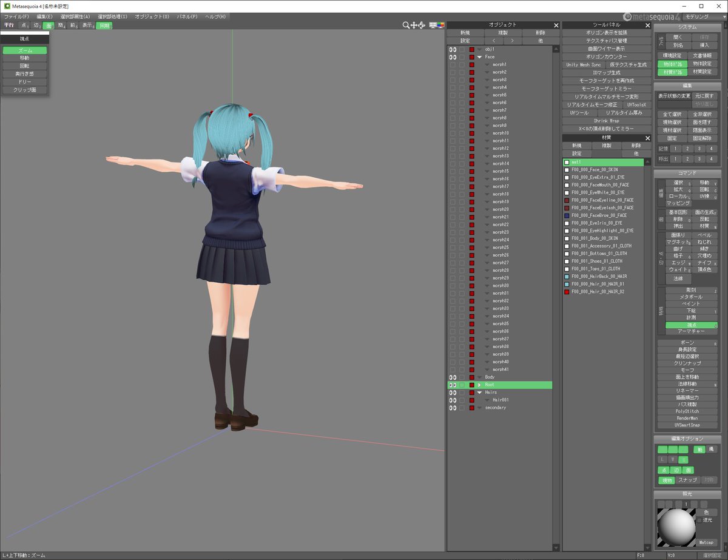Image resolution: width=728 pixels, height=560 pixels.
Task: Click the 全て選択 button
Action: 672,114
